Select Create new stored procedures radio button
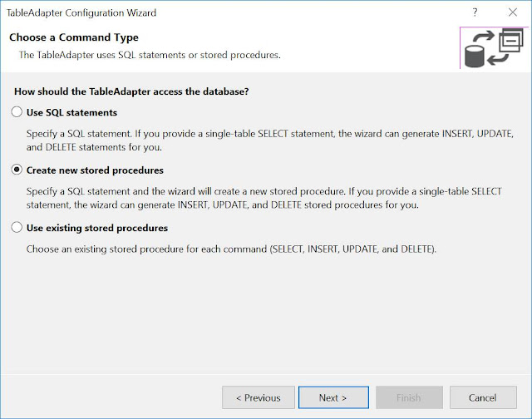 (17, 170)
